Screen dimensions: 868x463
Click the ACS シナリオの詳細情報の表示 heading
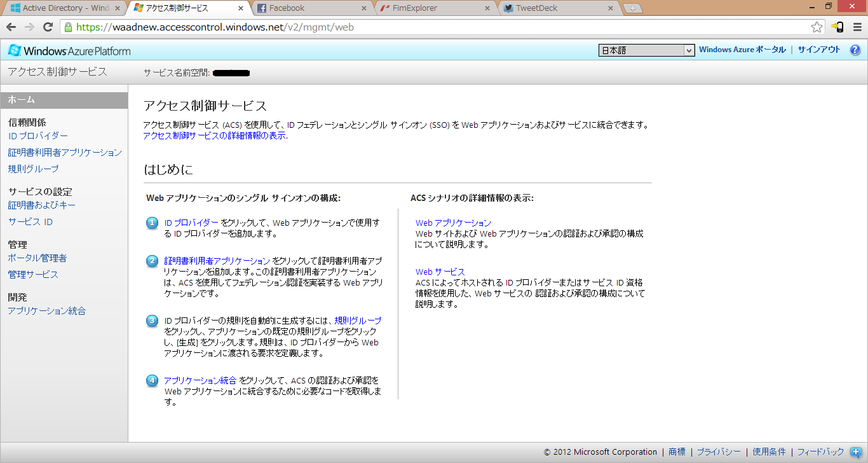point(472,198)
